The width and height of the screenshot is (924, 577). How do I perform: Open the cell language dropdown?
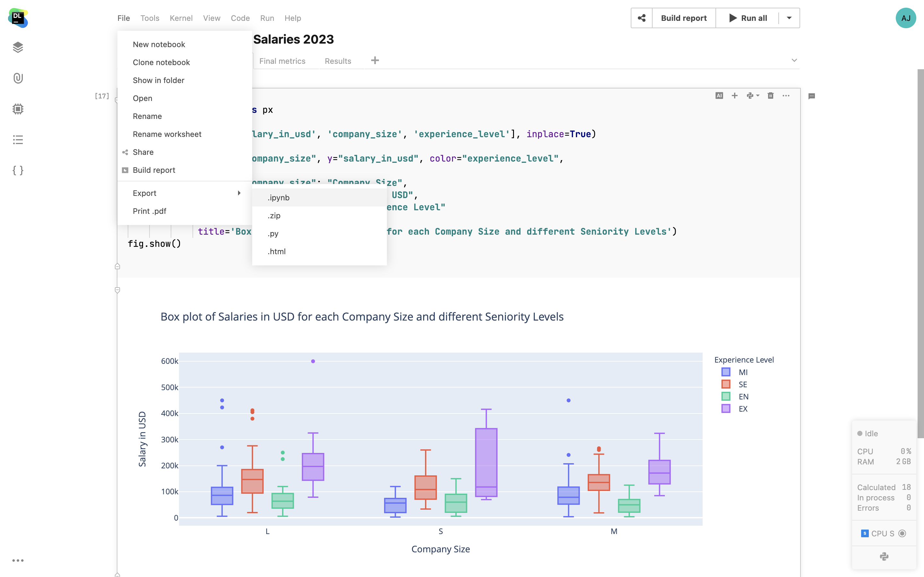(x=753, y=96)
